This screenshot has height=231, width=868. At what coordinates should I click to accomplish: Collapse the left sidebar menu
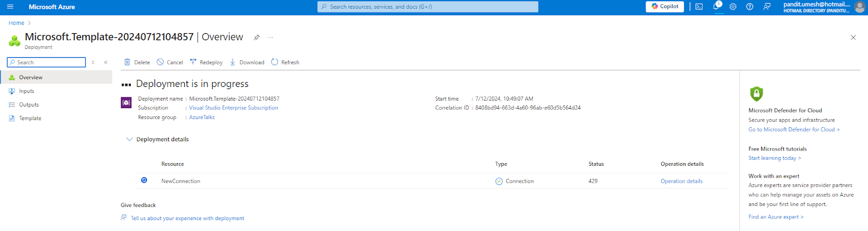pyautogui.click(x=106, y=63)
